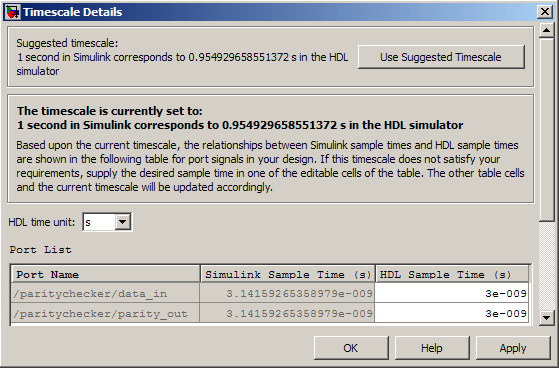Image resolution: width=559 pixels, height=368 pixels.
Task: Click the scrollbar up arrow
Action: 547,31
